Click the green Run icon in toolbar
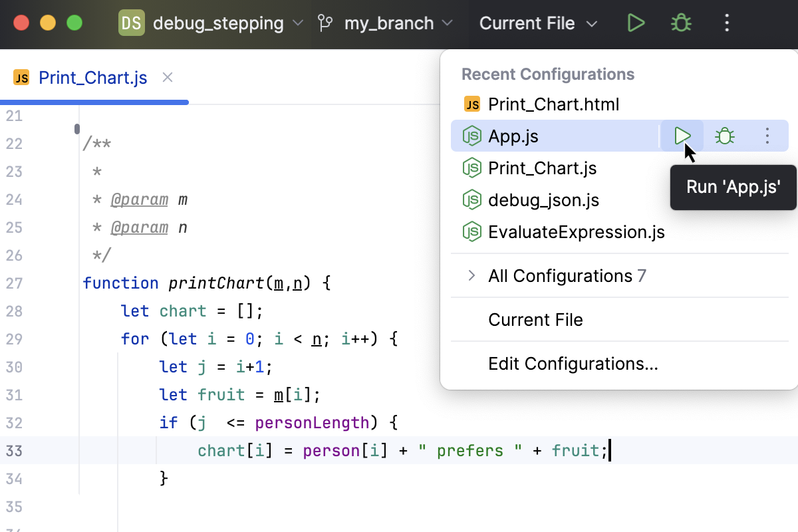Viewport: 798px width, 532px height. [636, 23]
